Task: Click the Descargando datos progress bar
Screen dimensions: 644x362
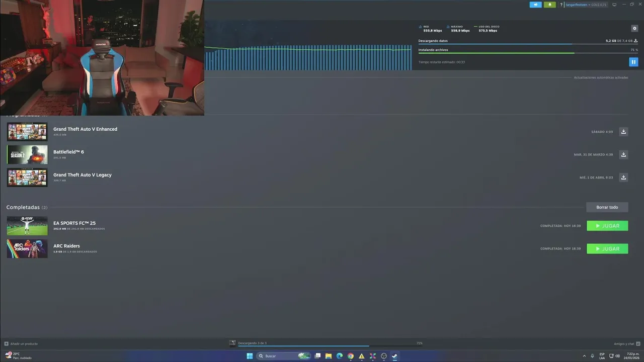Action: [528, 44]
